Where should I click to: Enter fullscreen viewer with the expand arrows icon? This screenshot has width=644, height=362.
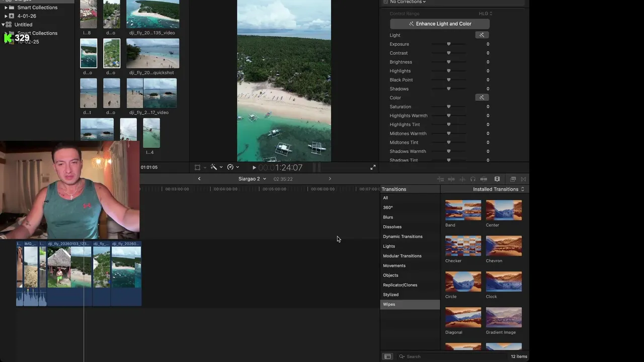(x=373, y=167)
